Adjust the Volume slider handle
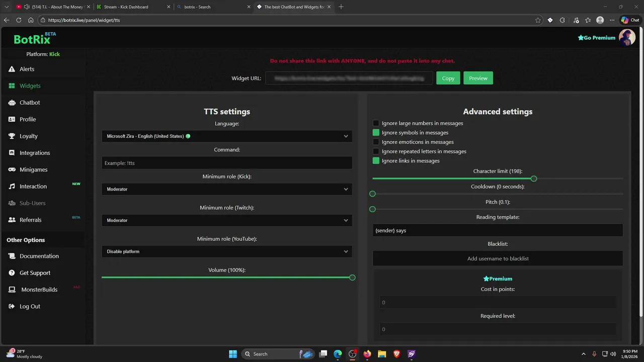Screen dimensions: 644x362 point(352,278)
